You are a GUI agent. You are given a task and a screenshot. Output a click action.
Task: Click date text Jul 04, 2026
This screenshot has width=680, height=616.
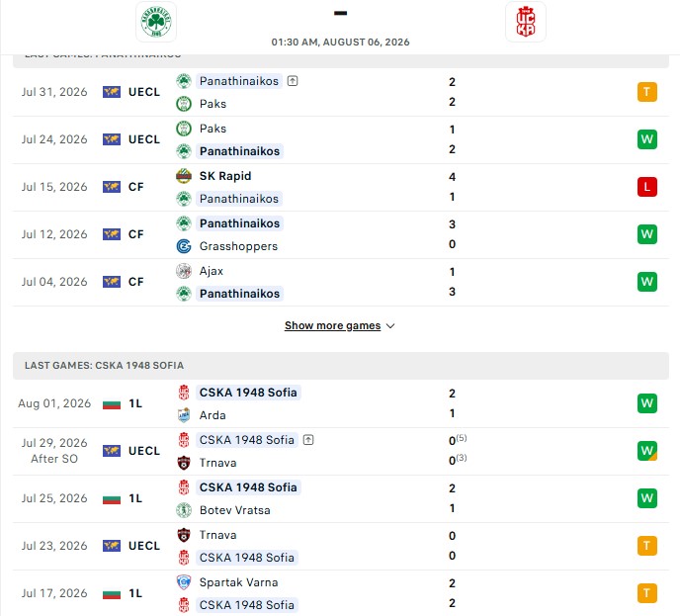coord(54,282)
